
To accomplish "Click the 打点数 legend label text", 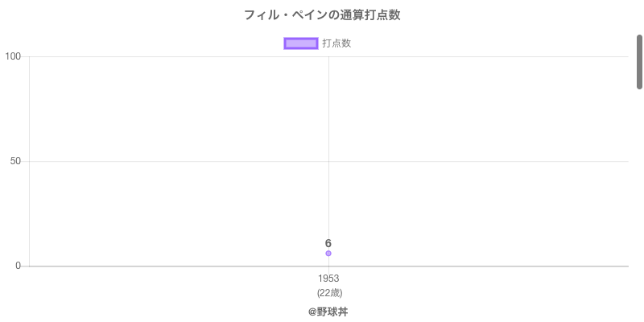I will [336, 43].
